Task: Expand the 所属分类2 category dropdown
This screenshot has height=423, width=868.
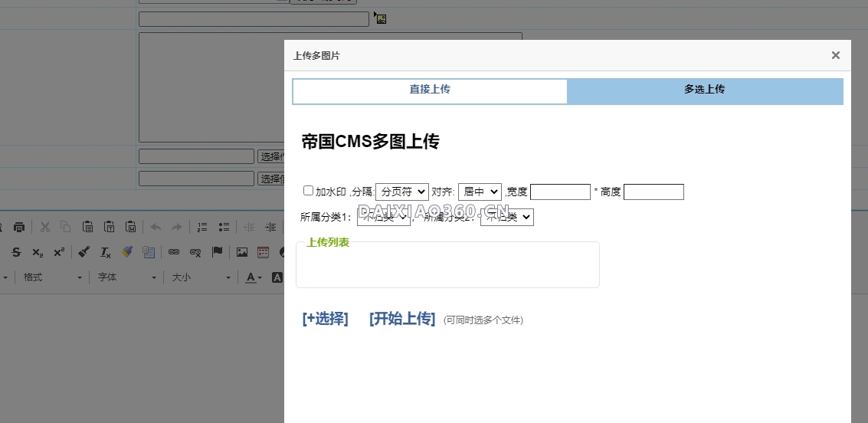Action: click(506, 217)
